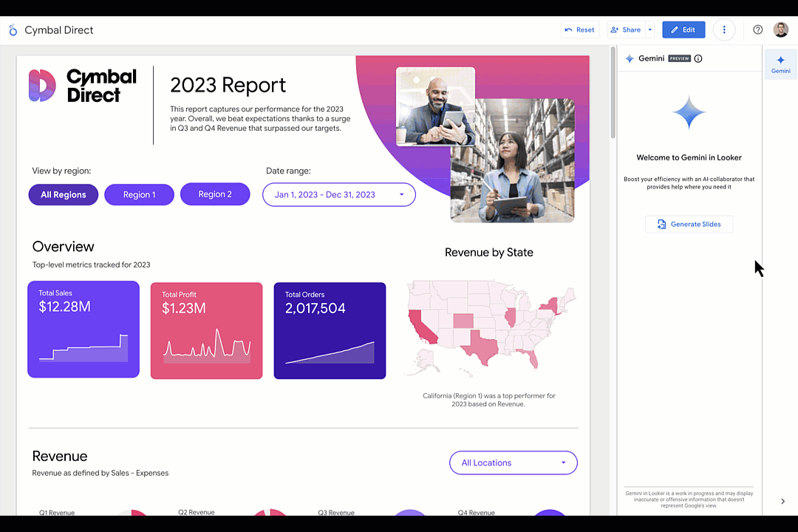Select the Region 2 filter
Viewport: 798px width, 532px height.
coord(215,194)
